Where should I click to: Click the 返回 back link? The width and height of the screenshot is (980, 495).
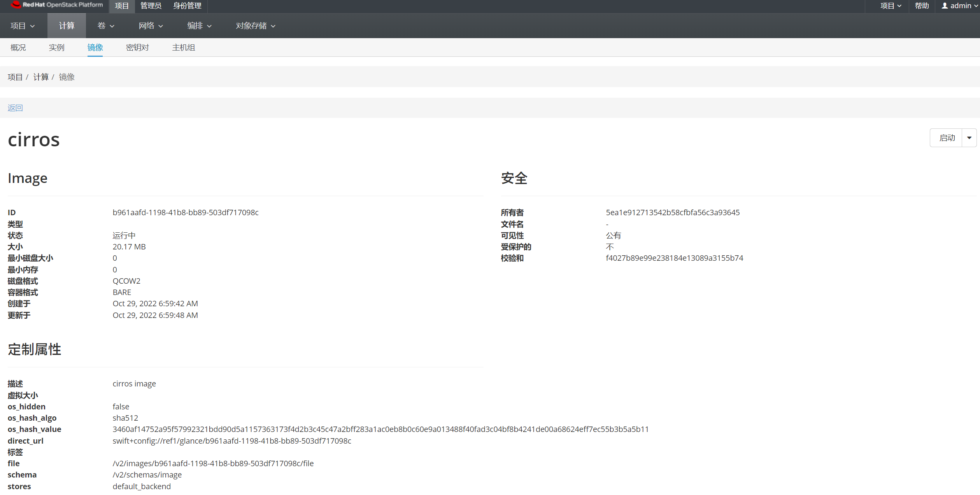click(x=15, y=108)
